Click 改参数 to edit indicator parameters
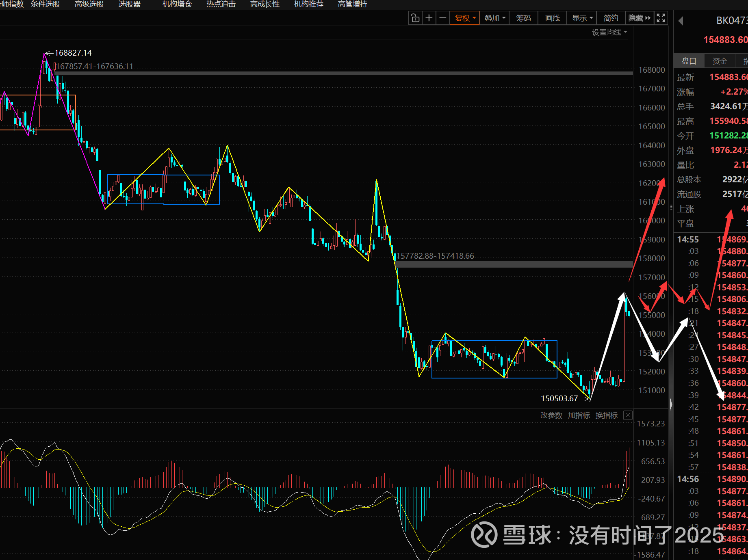 (x=551, y=415)
